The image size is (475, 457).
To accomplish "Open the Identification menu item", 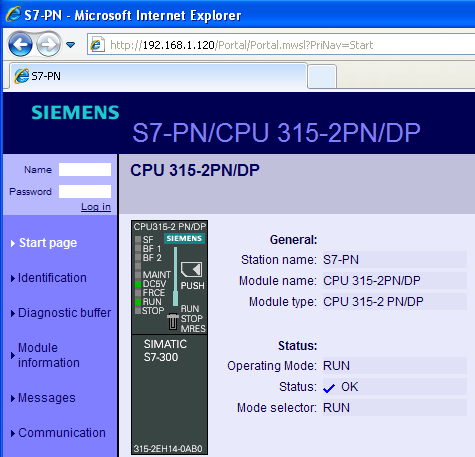I will [x=52, y=278].
